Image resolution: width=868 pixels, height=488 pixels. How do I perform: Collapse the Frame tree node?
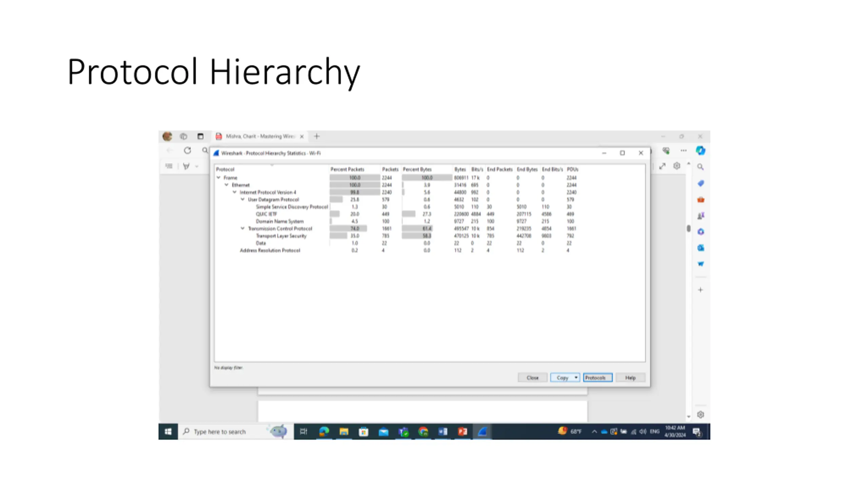(219, 178)
